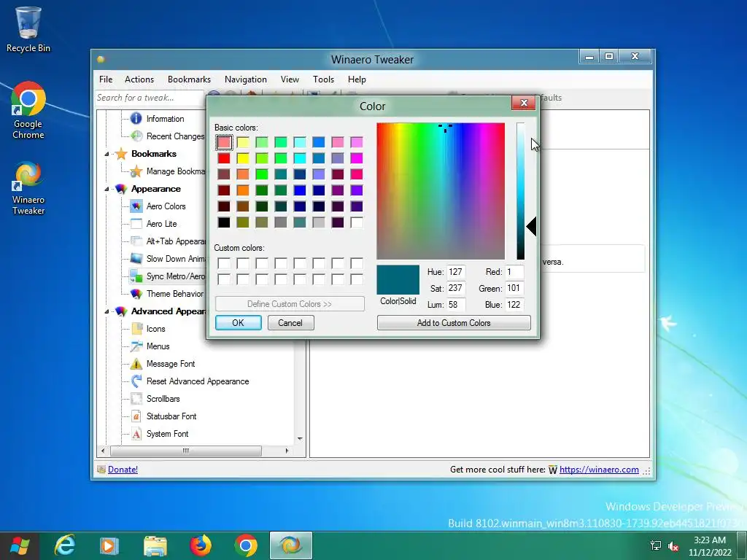Open the Start button on taskbar
747x560 pixels.
click(x=19, y=545)
